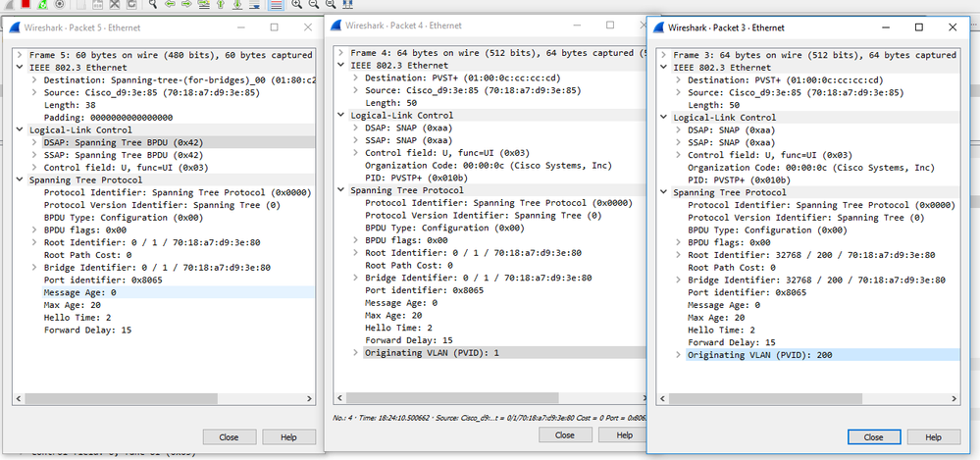Toggle auto-scroll during live capture icon
The height and width of the screenshot is (460, 980).
pyautogui.click(x=254, y=4)
